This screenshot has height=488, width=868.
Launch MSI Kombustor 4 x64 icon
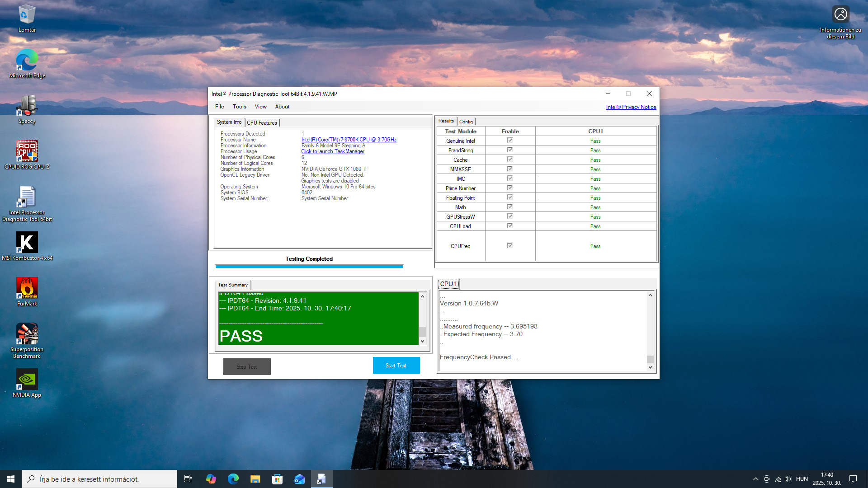[x=27, y=243]
